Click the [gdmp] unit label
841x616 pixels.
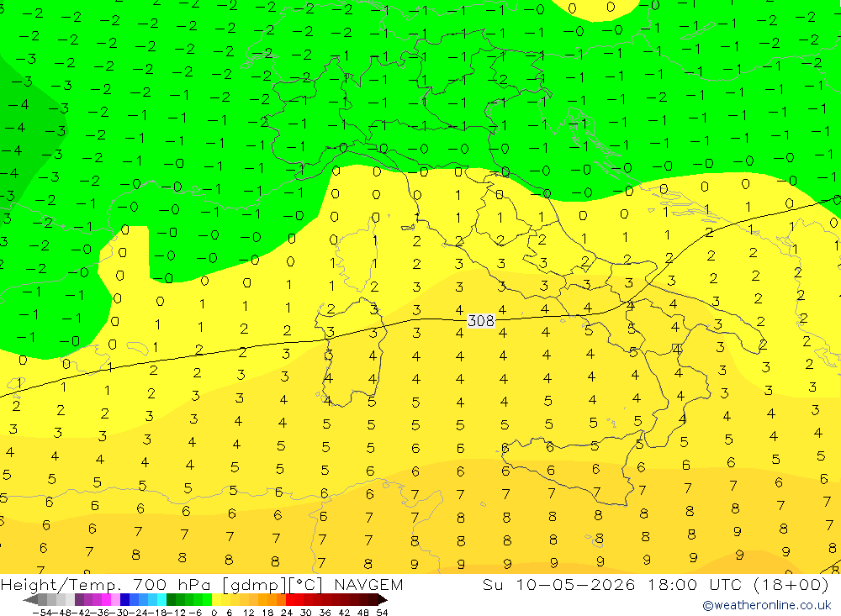coord(256,585)
